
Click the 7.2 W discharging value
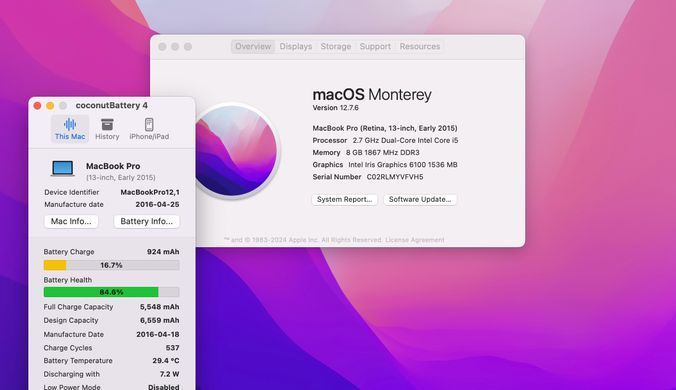pos(169,374)
